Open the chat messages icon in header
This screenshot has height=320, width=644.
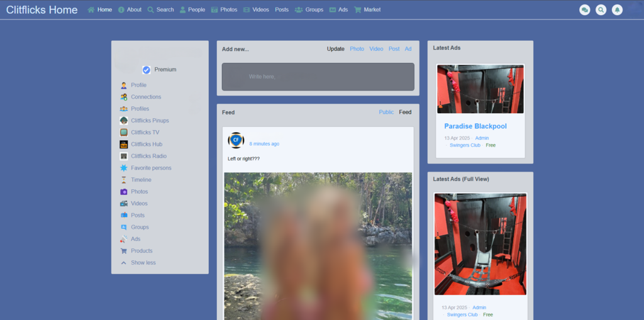point(584,9)
